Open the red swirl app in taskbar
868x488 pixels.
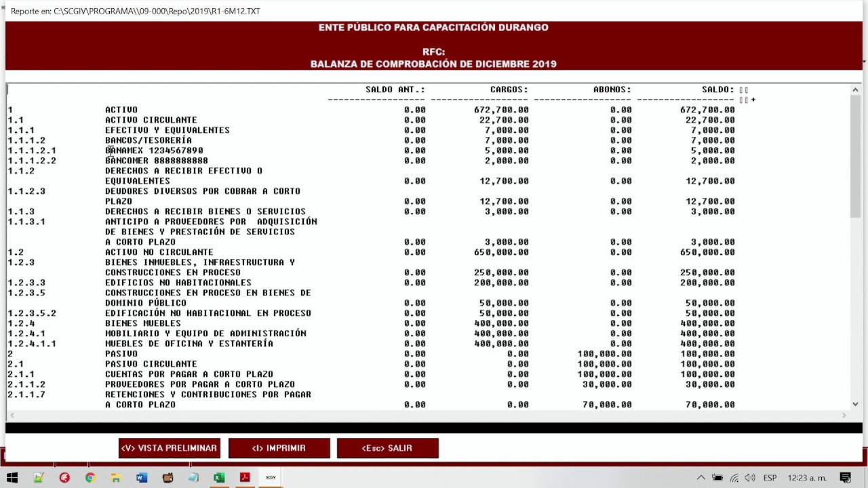(64, 478)
